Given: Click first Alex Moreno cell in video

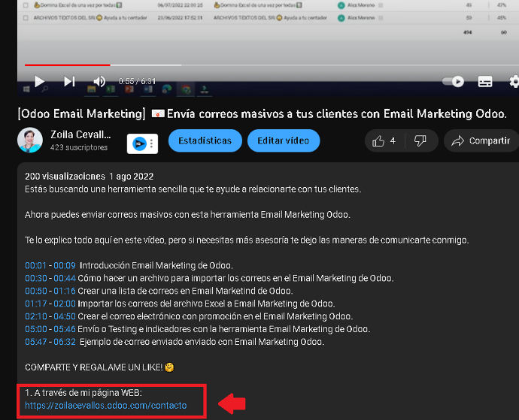Looking at the screenshot, I should point(361,5).
